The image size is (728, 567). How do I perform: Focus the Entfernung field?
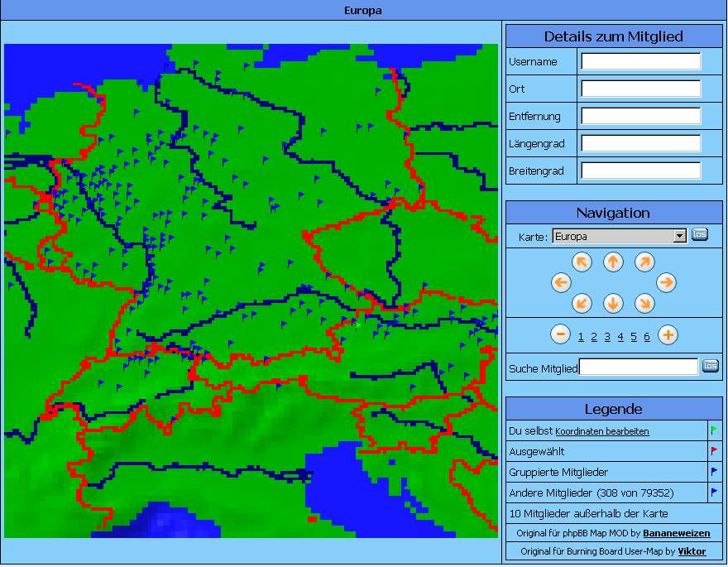[x=640, y=116]
